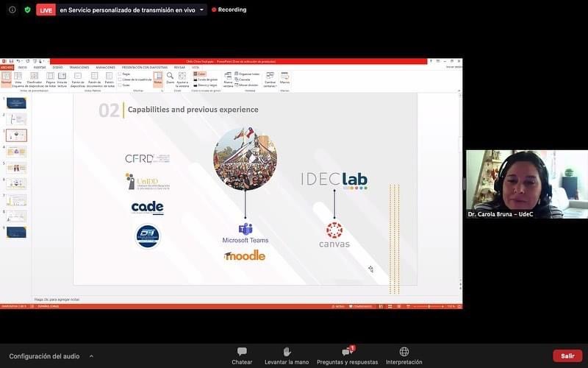588x368 pixels.
Task: Select the Normal view button
Action: (x=7, y=79)
